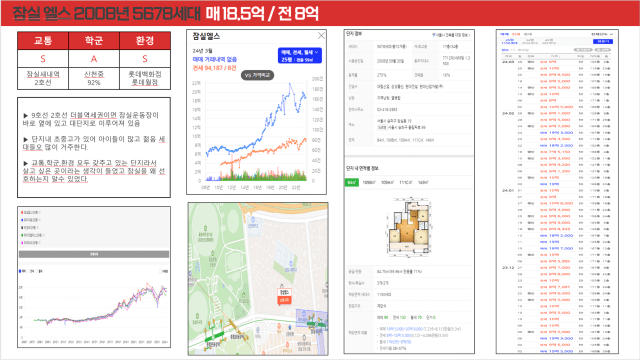This screenshot has width=640, height=360.
Task: Select the 매매 거래내역 없음 text
Action: [x=215, y=60]
